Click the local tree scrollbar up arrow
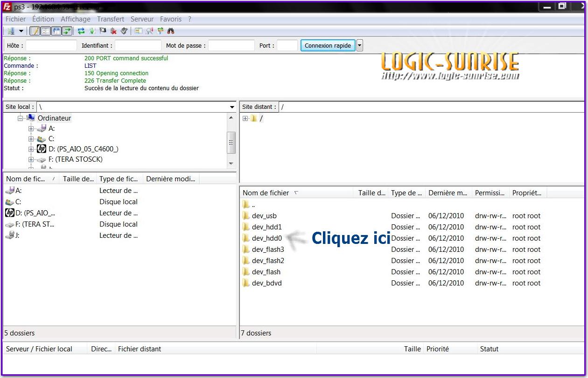The image size is (588, 378). coord(231,117)
